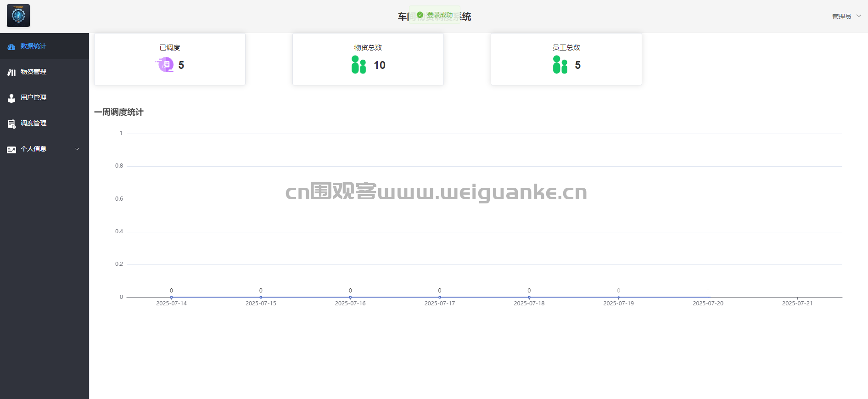Click the 已调度 card title
The height and width of the screenshot is (399, 868).
pyautogui.click(x=170, y=48)
